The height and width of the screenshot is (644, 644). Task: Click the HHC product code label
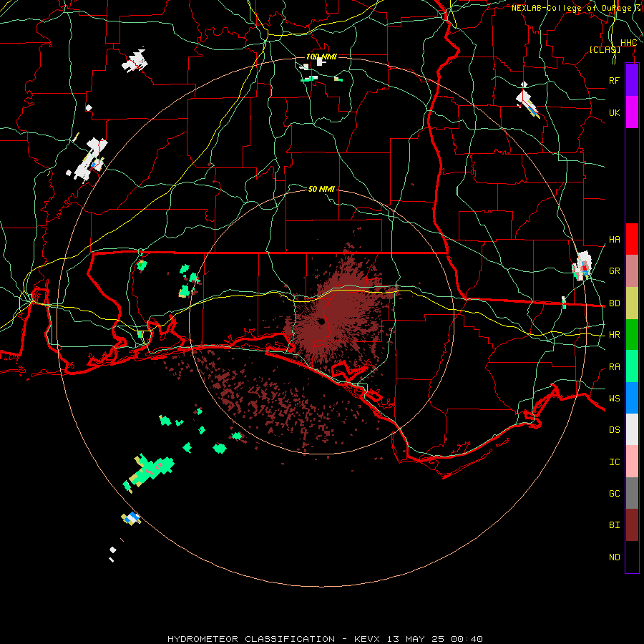(628, 43)
